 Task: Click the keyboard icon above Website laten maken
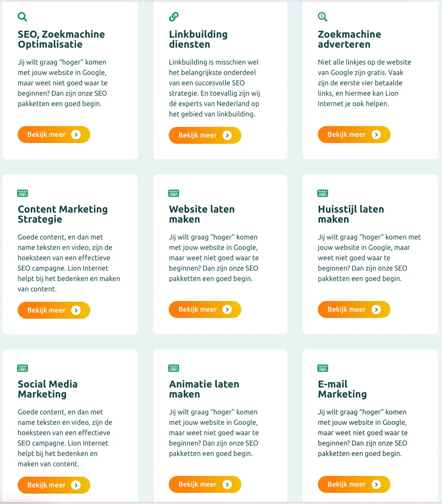tap(174, 193)
